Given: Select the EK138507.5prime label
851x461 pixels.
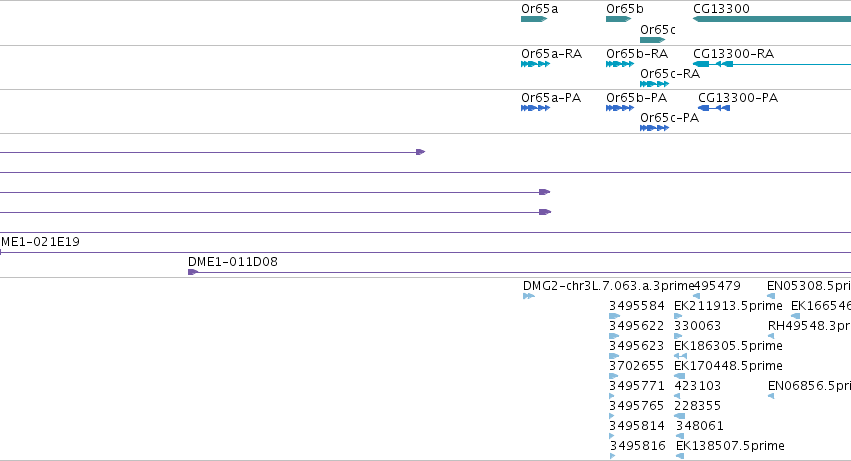Looking at the screenshot, I should coord(731,446).
